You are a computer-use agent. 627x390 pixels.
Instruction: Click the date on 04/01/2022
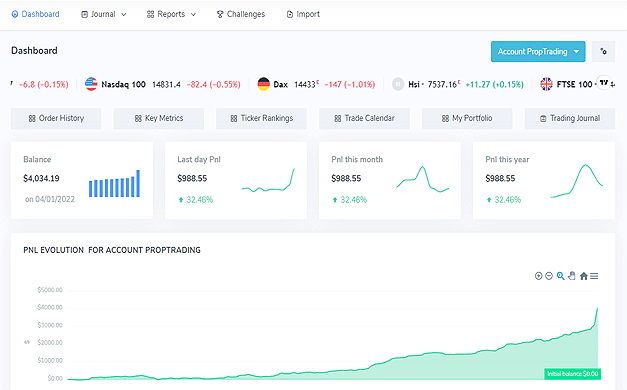[x=50, y=199]
